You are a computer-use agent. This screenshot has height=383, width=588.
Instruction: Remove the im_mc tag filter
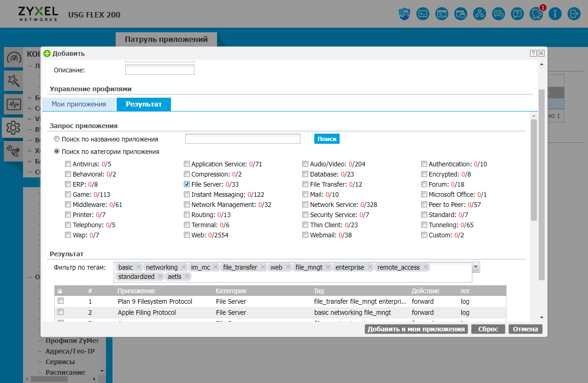(216, 267)
